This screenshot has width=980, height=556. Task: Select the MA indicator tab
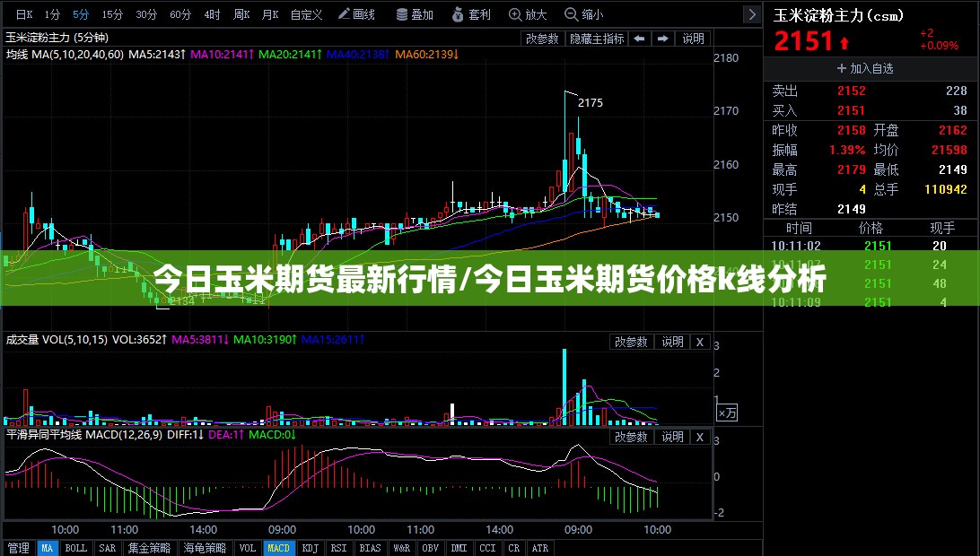[x=48, y=548]
